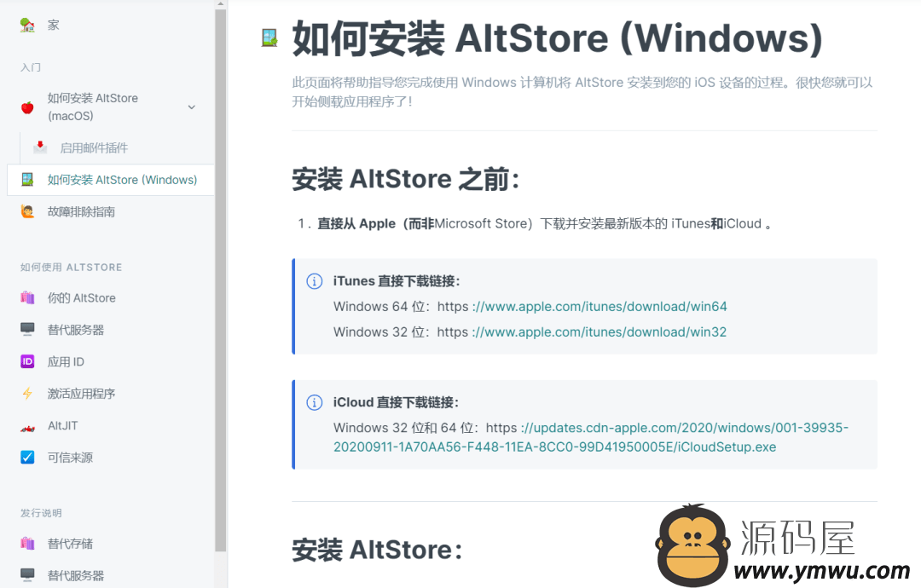Image resolution: width=921 pixels, height=588 pixels.
Task: Click the window icon in the sidebar Windows entry
Action: tap(27, 180)
